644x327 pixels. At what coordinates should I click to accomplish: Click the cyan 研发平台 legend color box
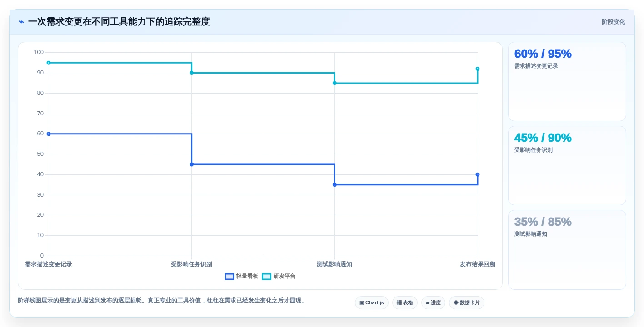[x=267, y=276]
